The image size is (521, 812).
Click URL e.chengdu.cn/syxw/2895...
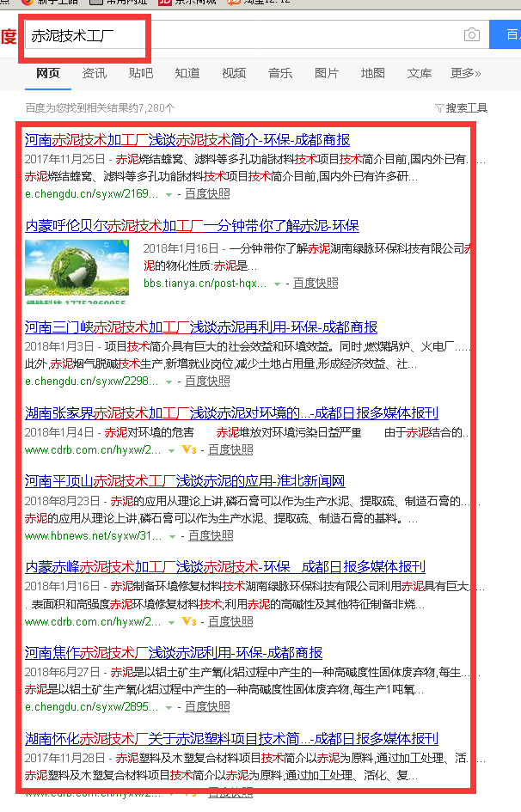(92, 707)
